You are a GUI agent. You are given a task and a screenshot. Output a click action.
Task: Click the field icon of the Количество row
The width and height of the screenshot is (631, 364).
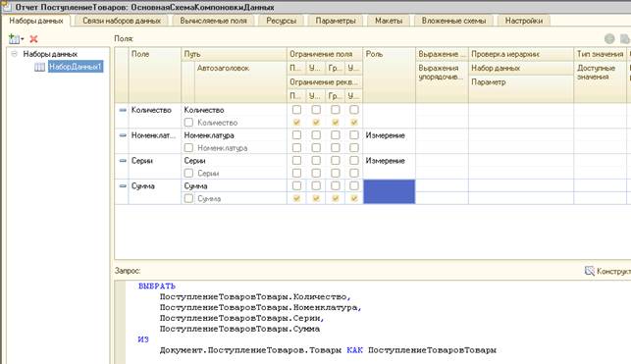123,110
